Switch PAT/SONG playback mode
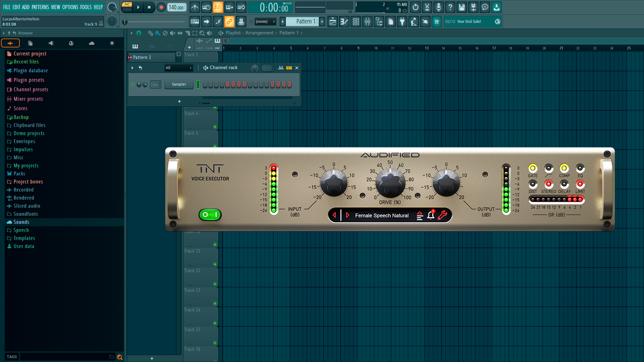The image size is (644, 362). pos(127,7)
